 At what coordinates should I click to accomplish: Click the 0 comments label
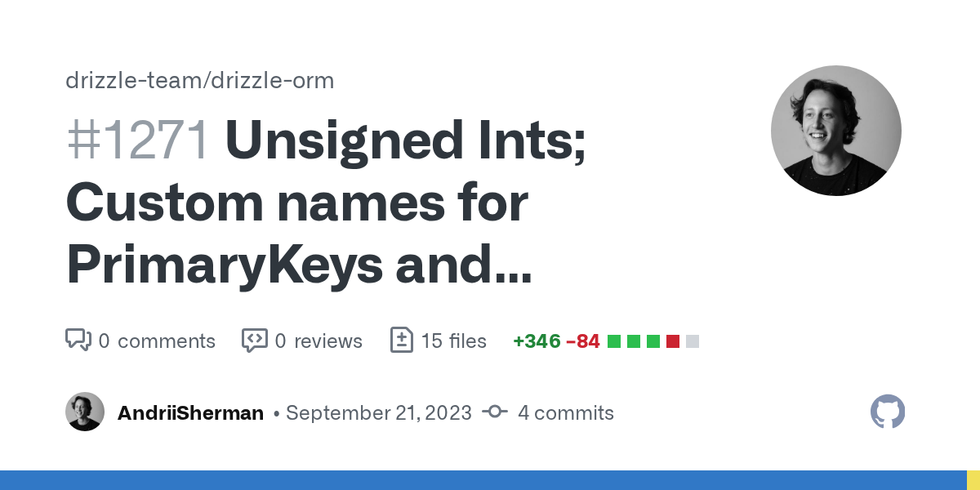pyautogui.click(x=157, y=341)
